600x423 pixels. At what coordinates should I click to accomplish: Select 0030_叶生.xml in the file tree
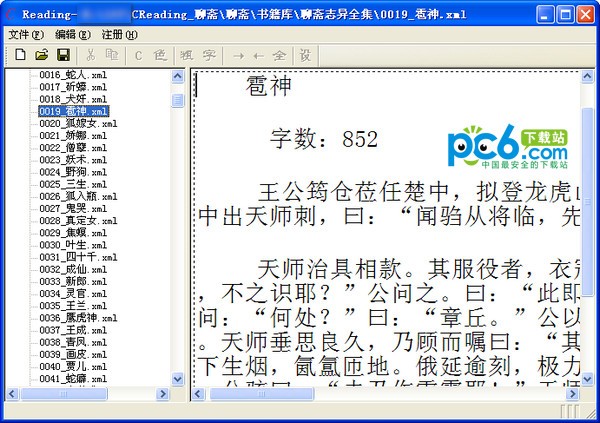(73, 245)
